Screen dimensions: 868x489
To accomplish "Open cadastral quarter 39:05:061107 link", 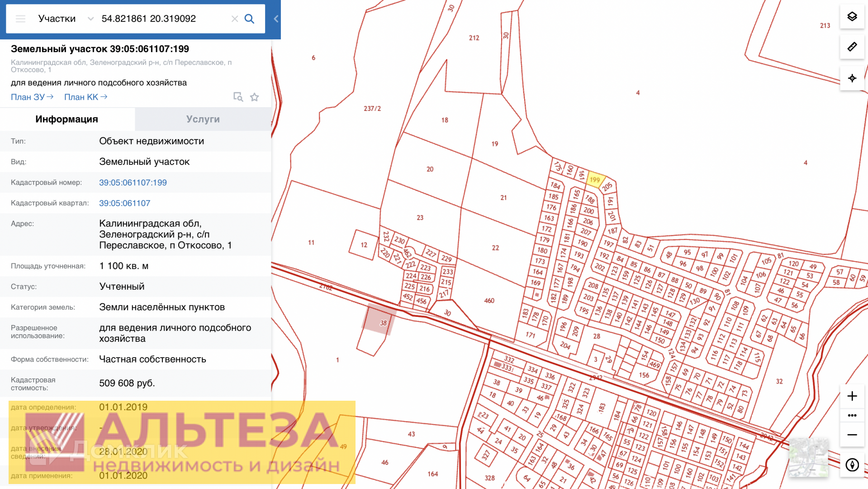I will [125, 203].
